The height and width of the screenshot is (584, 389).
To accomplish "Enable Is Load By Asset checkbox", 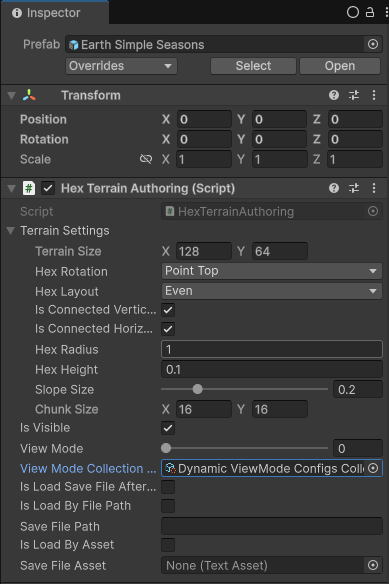I will 168,545.
